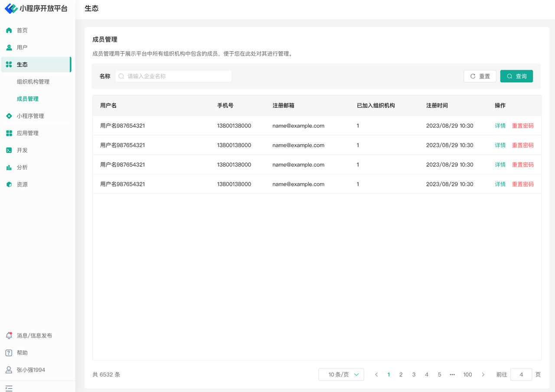
Task: Click the 查询 search button
Action: point(516,76)
